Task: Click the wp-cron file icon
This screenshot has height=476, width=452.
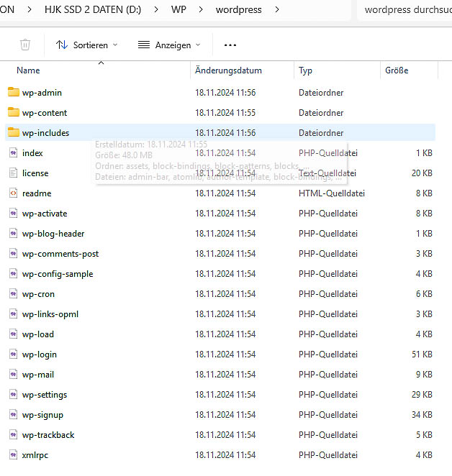Action: click(x=14, y=294)
